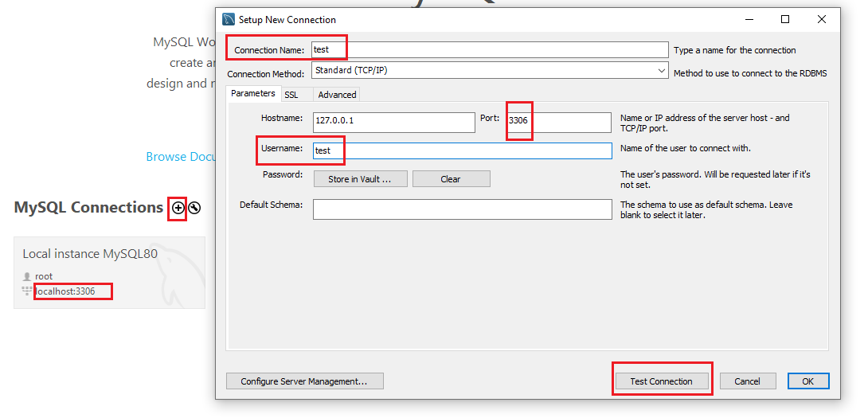This screenshot has width=868, height=418.
Task: Click the MySQL Connections heading
Action: click(x=88, y=207)
